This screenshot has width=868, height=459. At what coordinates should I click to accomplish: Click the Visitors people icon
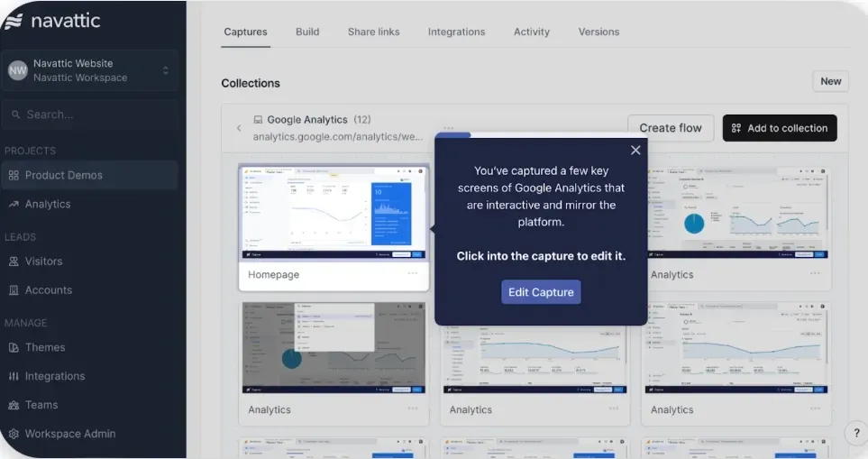[x=14, y=262]
